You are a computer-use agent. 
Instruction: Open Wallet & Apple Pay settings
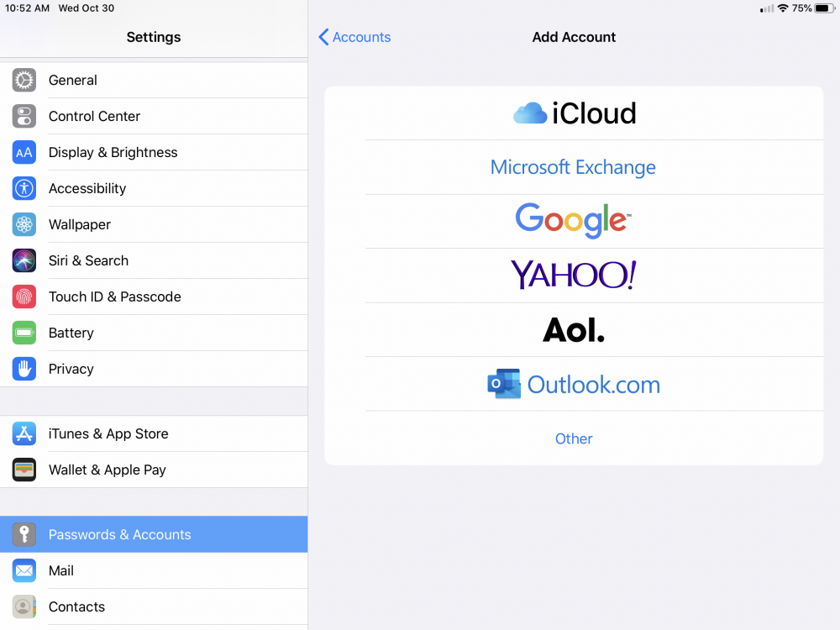pos(108,470)
